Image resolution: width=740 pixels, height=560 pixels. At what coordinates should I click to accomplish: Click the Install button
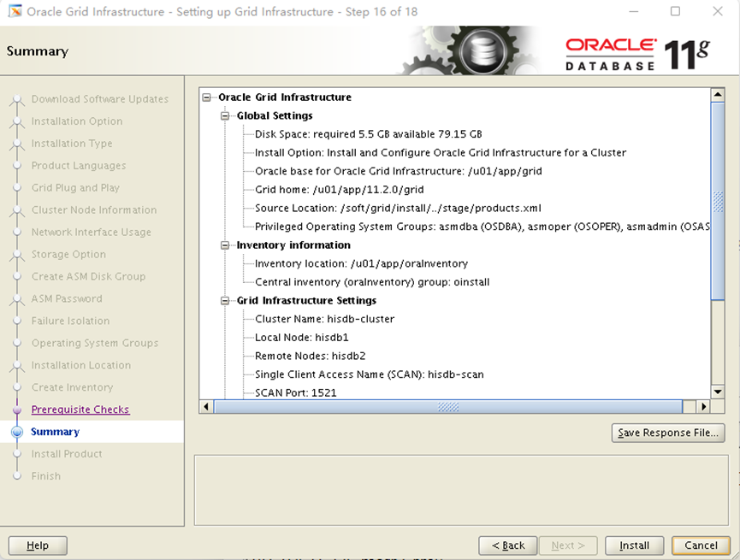[634, 545]
